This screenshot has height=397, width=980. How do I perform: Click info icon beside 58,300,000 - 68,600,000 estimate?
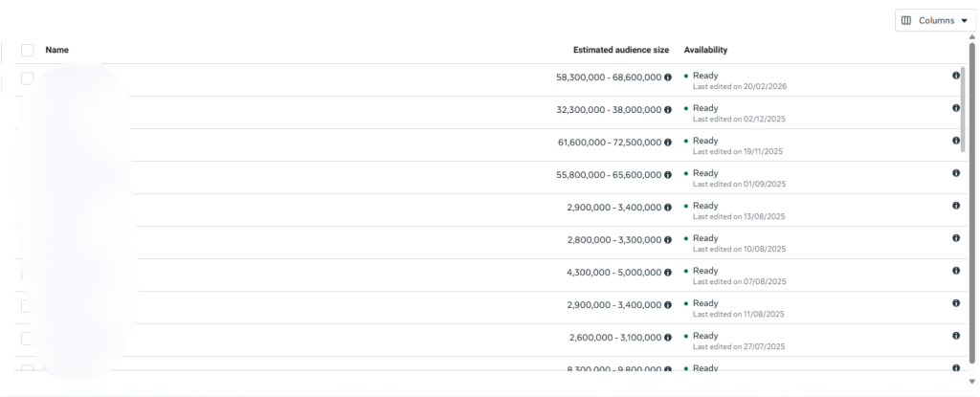pyautogui.click(x=668, y=77)
